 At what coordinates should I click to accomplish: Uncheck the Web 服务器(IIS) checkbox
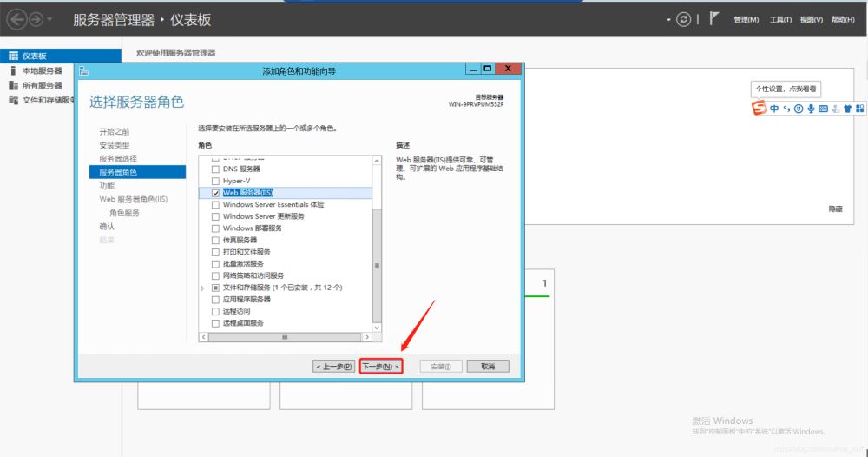coord(215,193)
